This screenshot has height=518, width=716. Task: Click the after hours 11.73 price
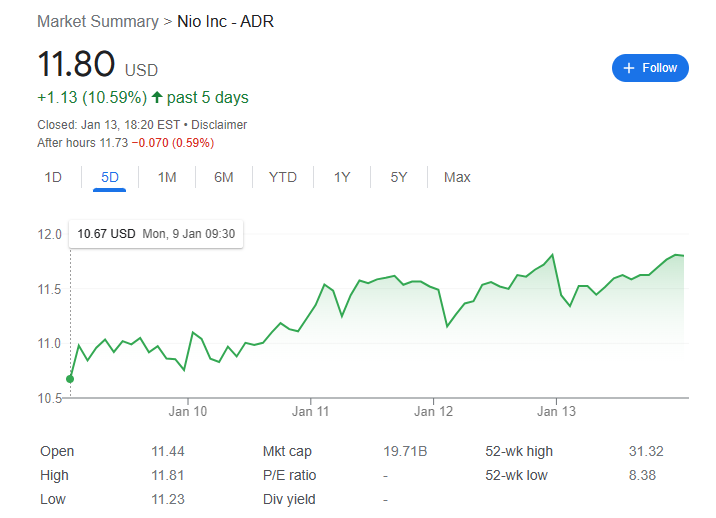(114, 143)
